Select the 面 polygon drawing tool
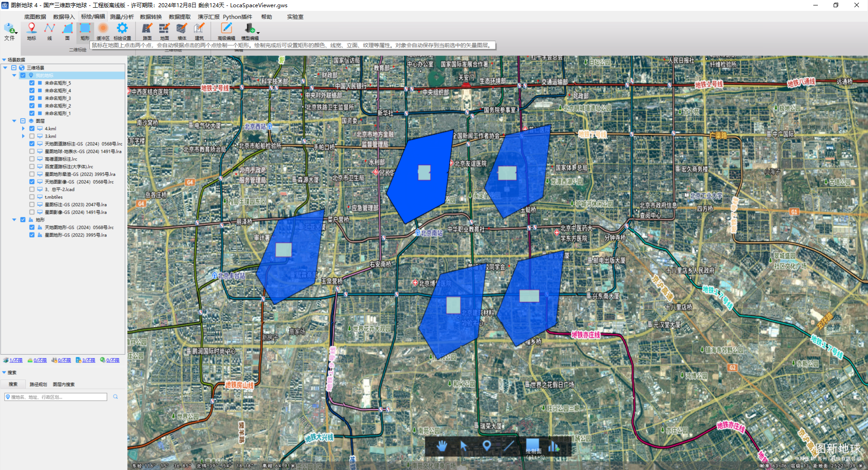 tap(67, 31)
